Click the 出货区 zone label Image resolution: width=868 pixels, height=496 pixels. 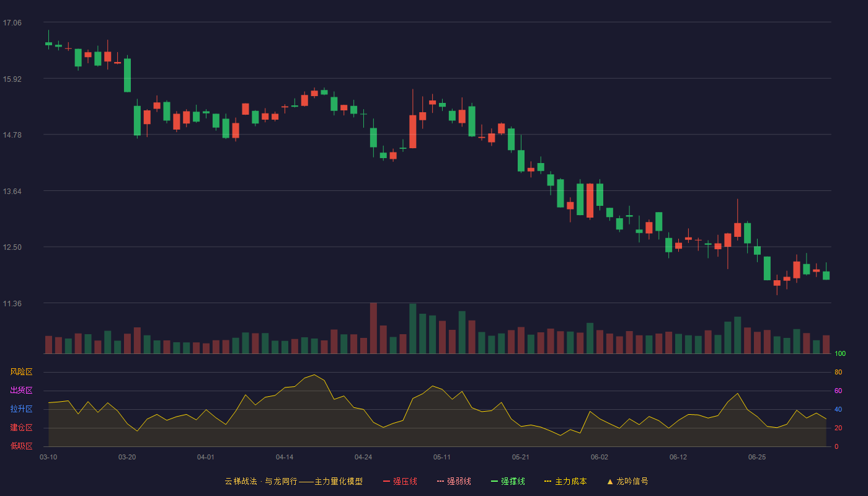[x=21, y=391]
